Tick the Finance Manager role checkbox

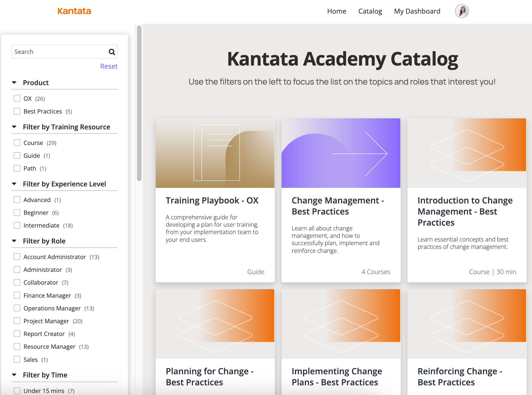tap(17, 295)
